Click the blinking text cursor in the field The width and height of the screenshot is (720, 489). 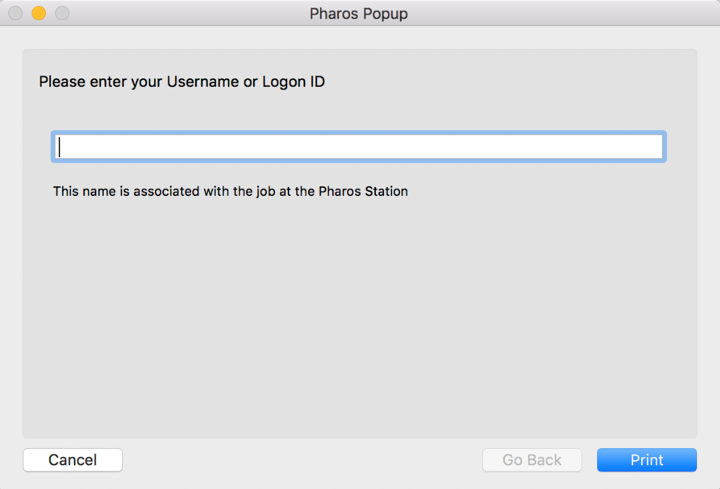[60, 147]
